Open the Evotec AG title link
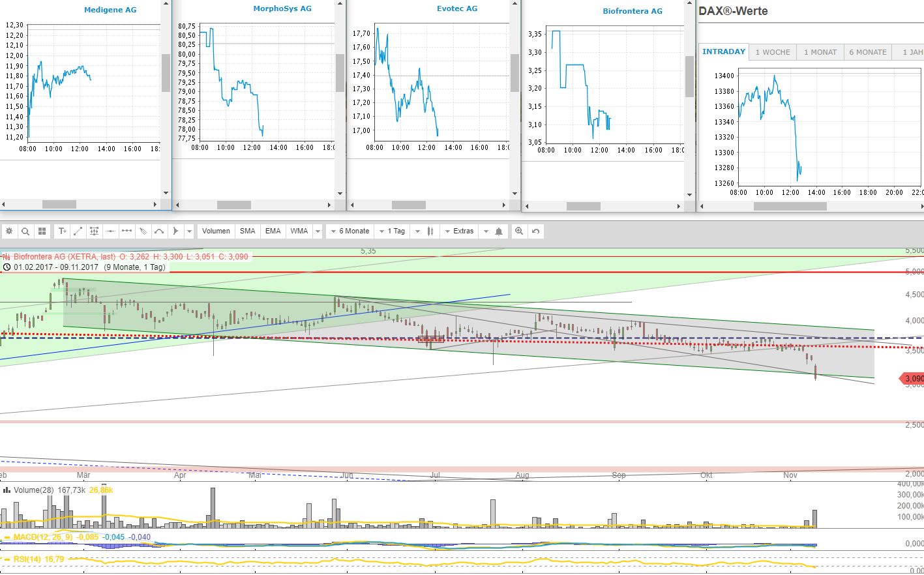This screenshot has width=924, height=575. click(x=457, y=8)
